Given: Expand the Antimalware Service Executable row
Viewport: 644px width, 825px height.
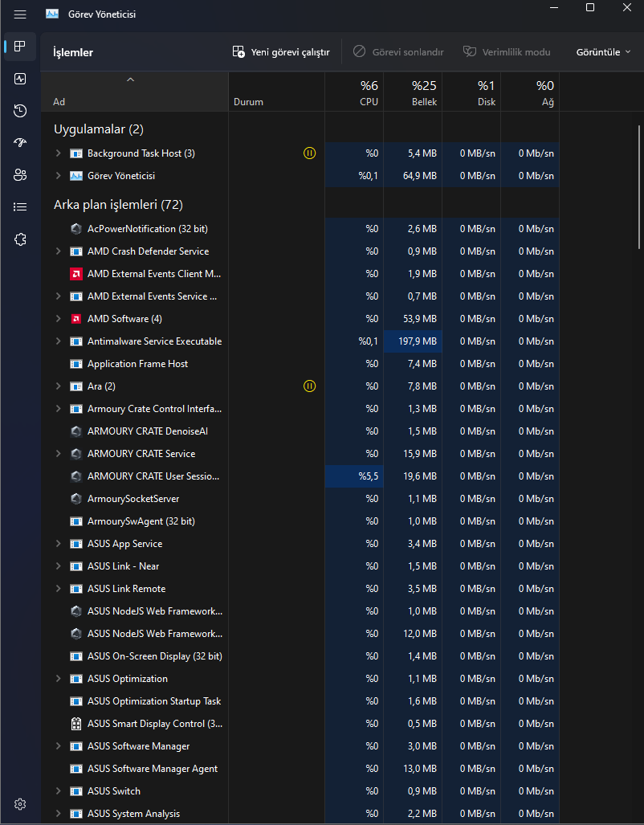Looking at the screenshot, I should coord(59,341).
